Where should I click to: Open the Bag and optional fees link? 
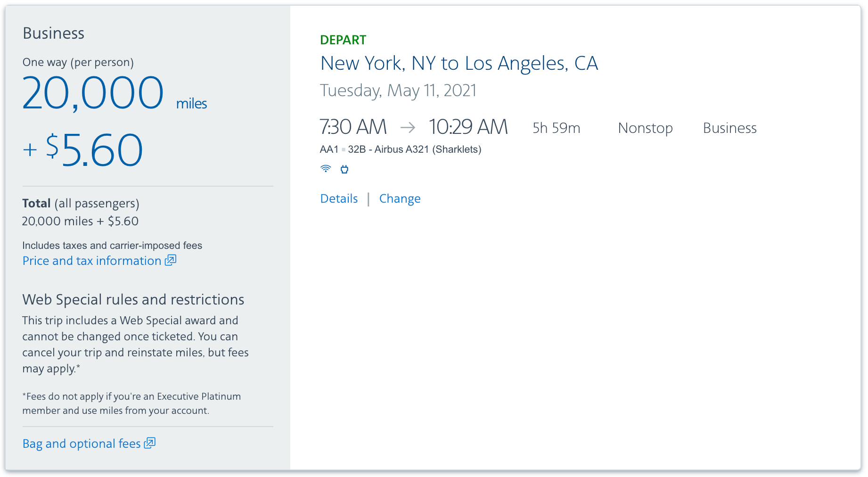(82, 444)
